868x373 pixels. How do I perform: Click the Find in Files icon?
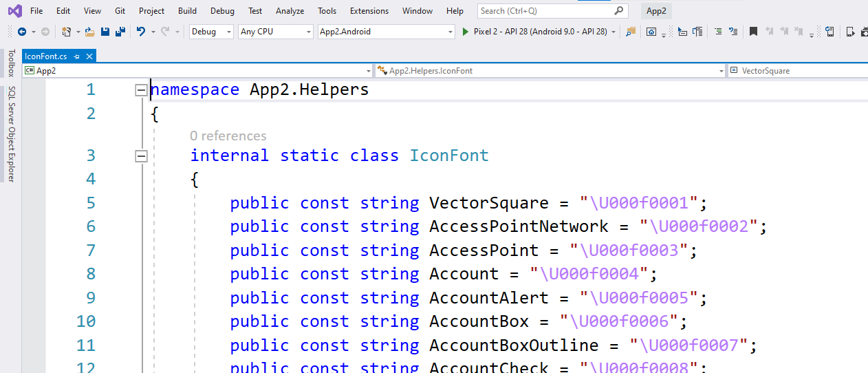(x=631, y=32)
